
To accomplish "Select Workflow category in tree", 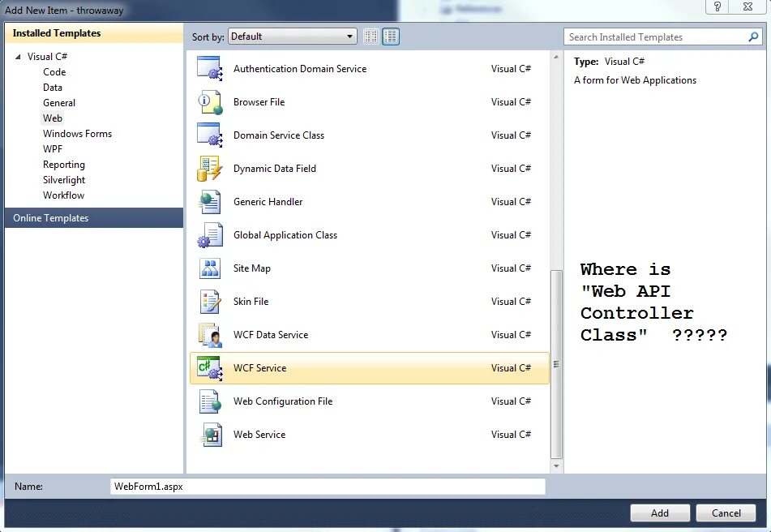I will (x=63, y=195).
